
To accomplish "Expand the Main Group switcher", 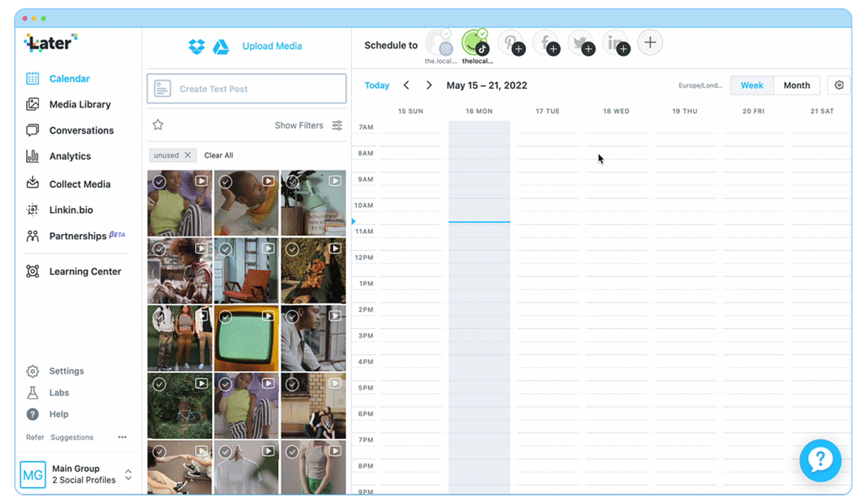I will point(128,475).
